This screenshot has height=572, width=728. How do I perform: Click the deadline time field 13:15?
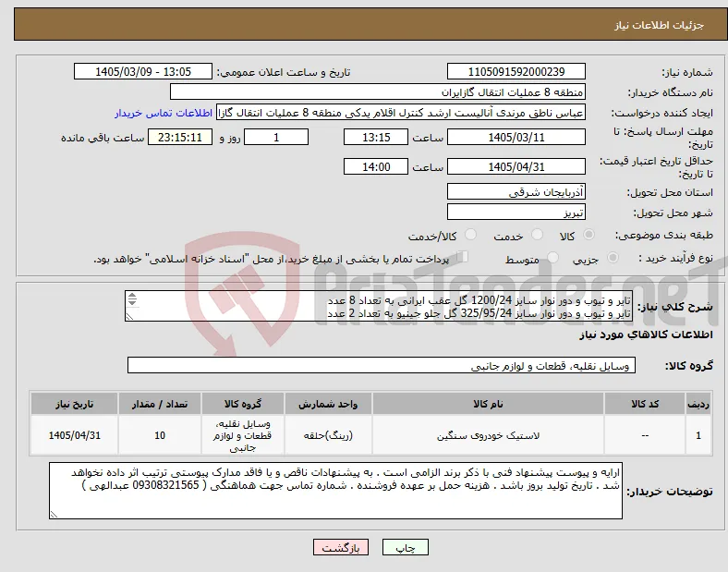(376, 138)
